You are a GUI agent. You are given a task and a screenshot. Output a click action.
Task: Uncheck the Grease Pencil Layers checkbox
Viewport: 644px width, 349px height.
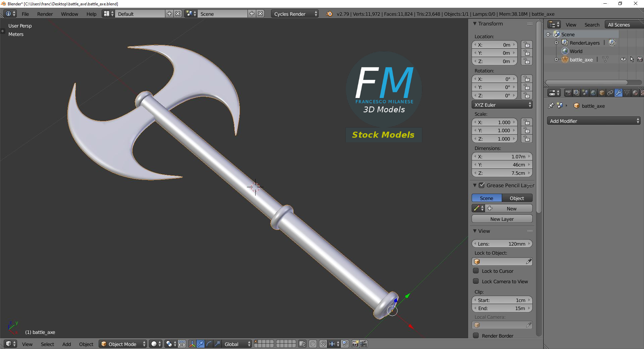click(482, 185)
